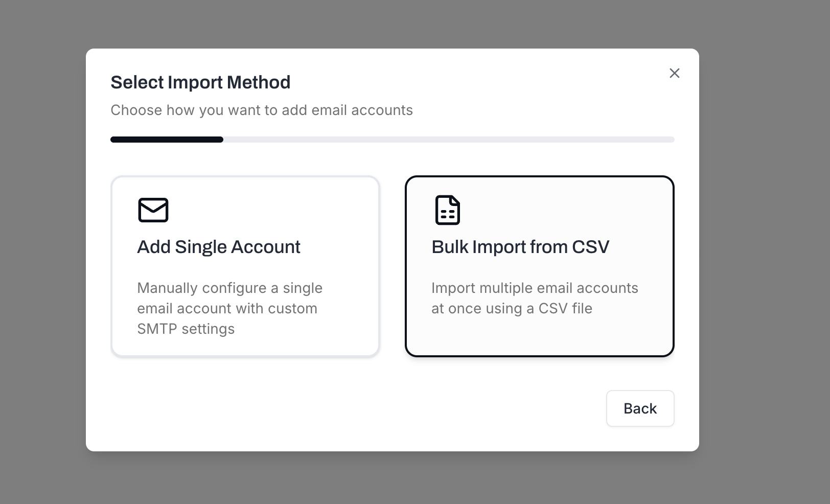The height and width of the screenshot is (504, 830).
Task: Click the SMTP settings description text
Action: [x=229, y=308]
